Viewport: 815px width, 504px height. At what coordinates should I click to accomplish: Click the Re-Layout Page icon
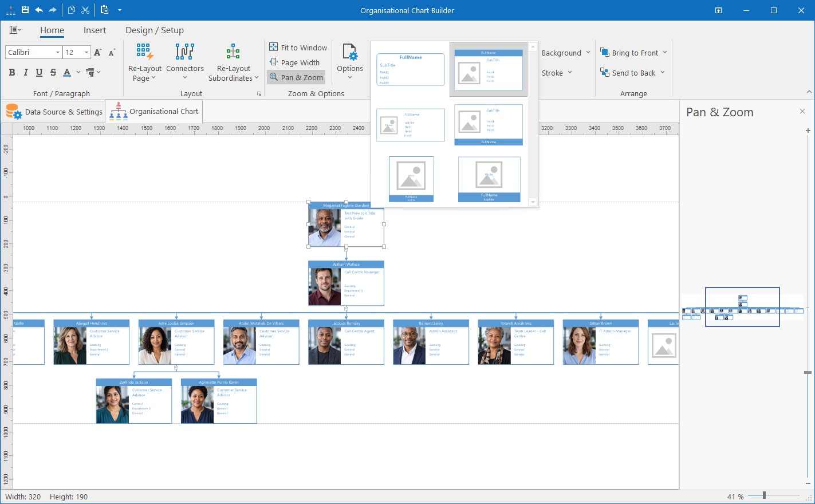tap(145, 52)
